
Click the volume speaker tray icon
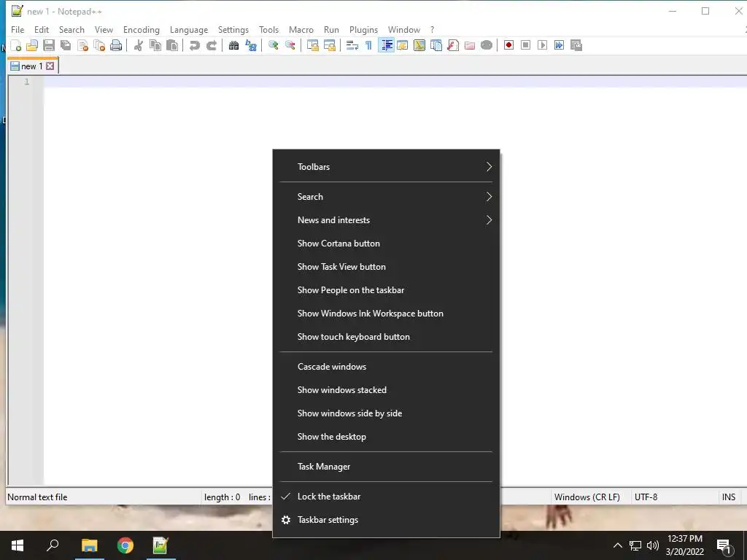(x=653, y=545)
